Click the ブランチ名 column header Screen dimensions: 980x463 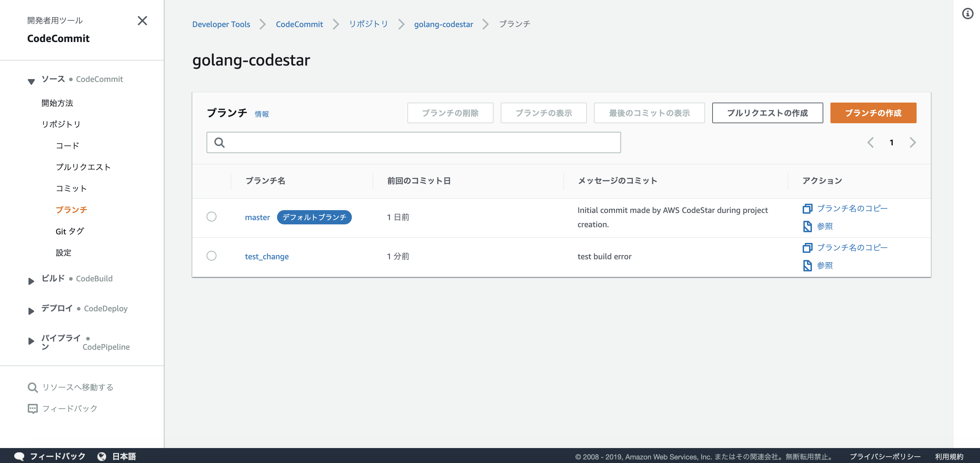click(265, 181)
